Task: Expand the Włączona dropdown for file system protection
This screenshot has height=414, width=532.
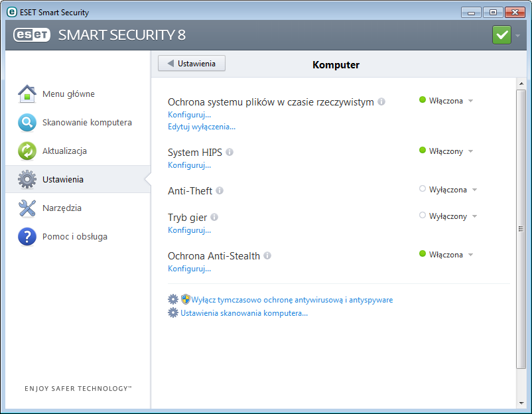Action: pyautogui.click(x=470, y=101)
